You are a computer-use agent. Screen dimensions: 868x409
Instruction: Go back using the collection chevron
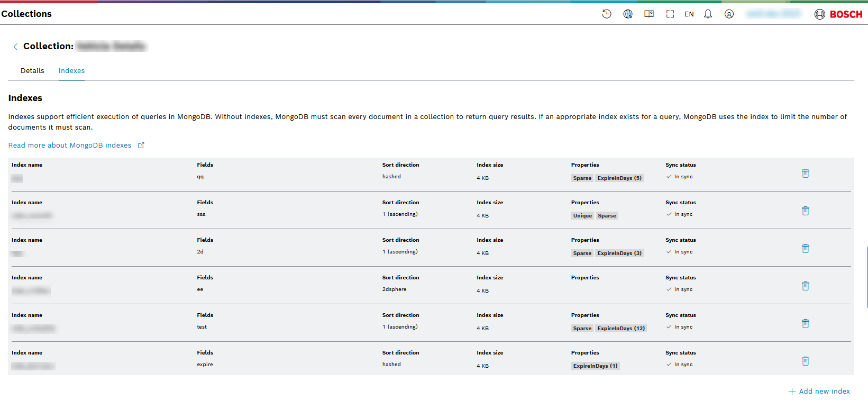coord(15,47)
